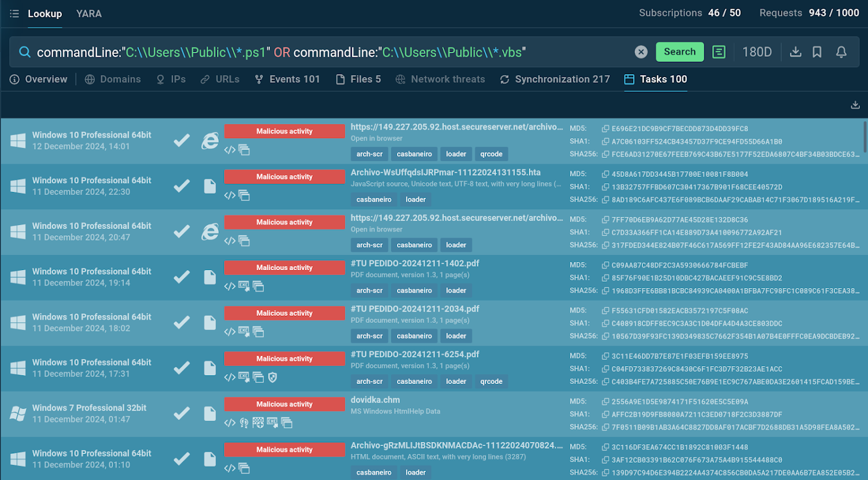Open the Synchronization 217 tab

[555, 79]
